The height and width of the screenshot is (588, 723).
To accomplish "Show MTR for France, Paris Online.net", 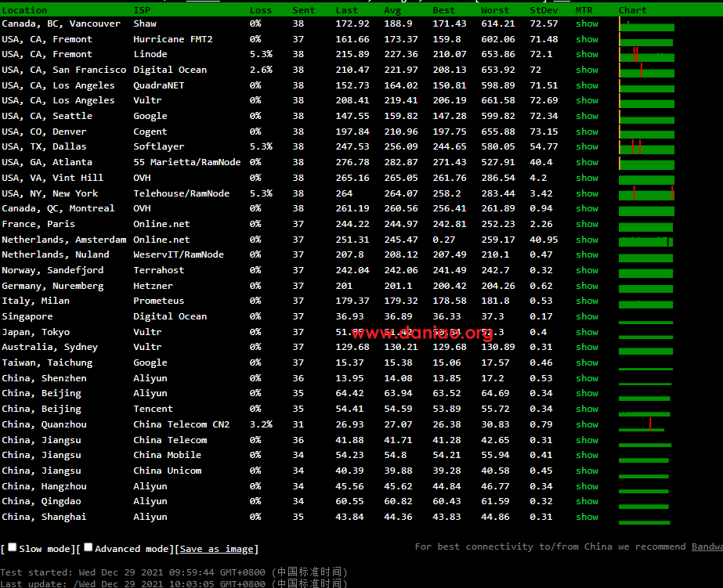I will pyautogui.click(x=587, y=223).
